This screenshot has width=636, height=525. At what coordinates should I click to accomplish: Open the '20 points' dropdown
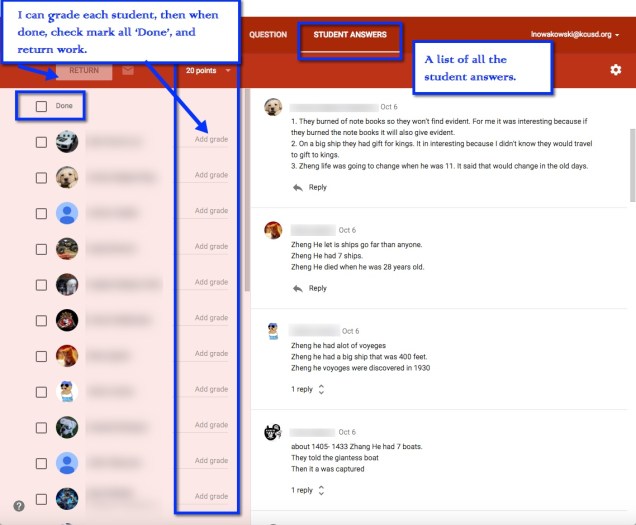pyautogui.click(x=208, y=71)
